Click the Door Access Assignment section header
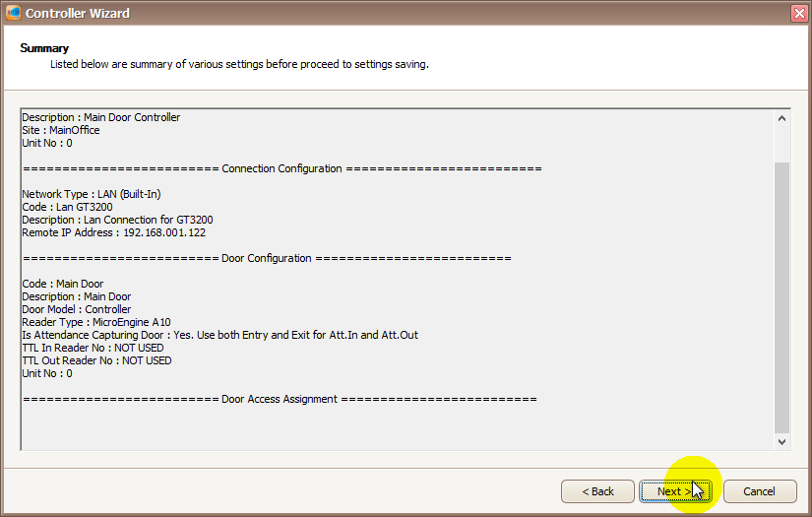Viewport: 812px width, 517px height. [x=280, y=399]
